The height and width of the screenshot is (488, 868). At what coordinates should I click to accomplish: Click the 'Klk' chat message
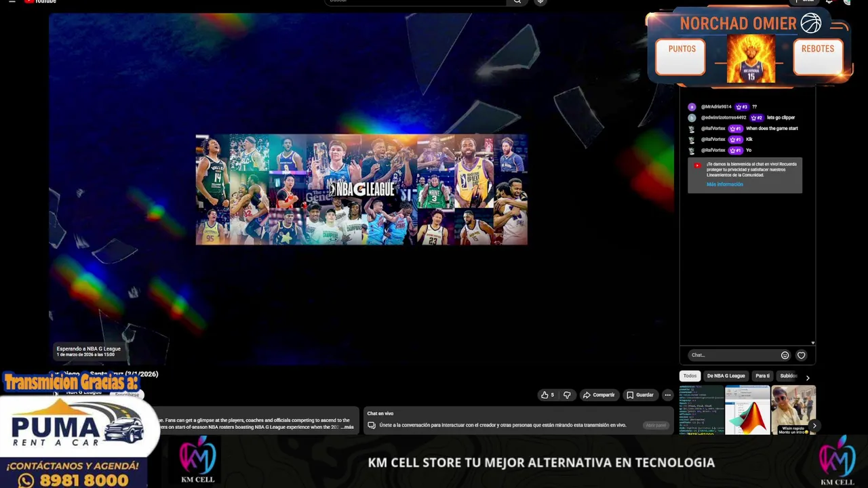(x=749, y=140)
